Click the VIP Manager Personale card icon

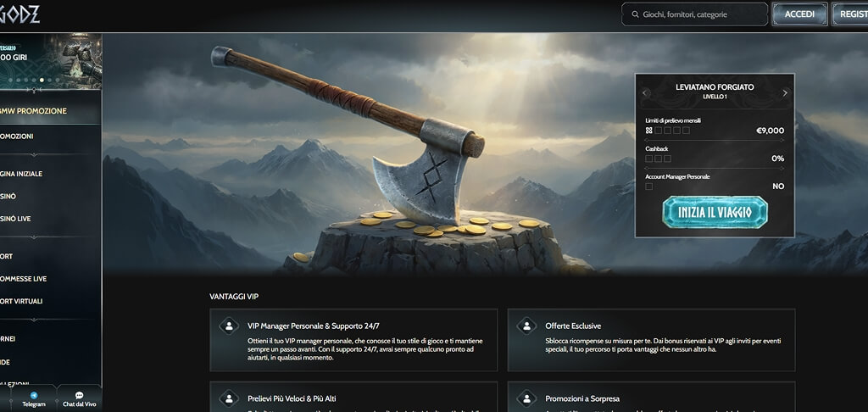[x=229, y=326]
